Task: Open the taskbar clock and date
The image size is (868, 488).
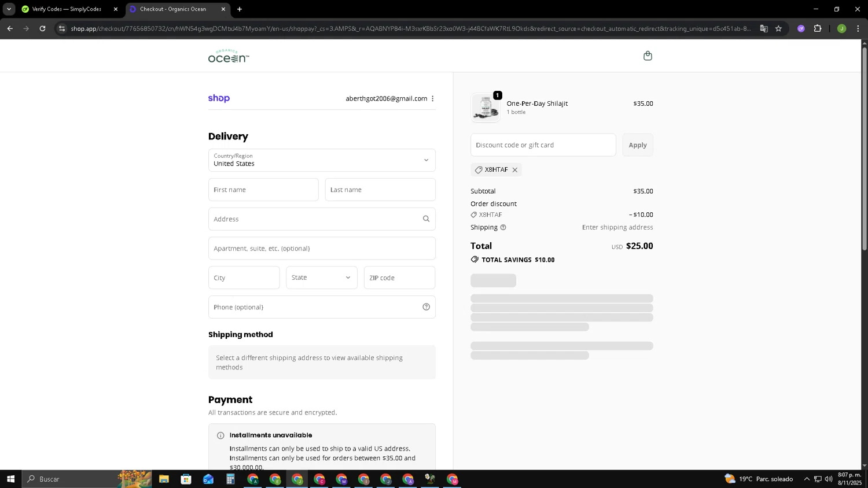Action: pos(849,479)
